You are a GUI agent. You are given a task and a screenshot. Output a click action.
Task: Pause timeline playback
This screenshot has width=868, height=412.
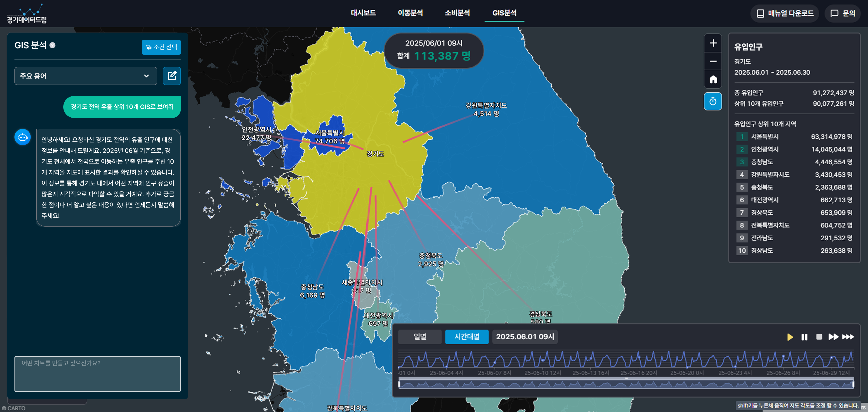click(x=804, y=337)
